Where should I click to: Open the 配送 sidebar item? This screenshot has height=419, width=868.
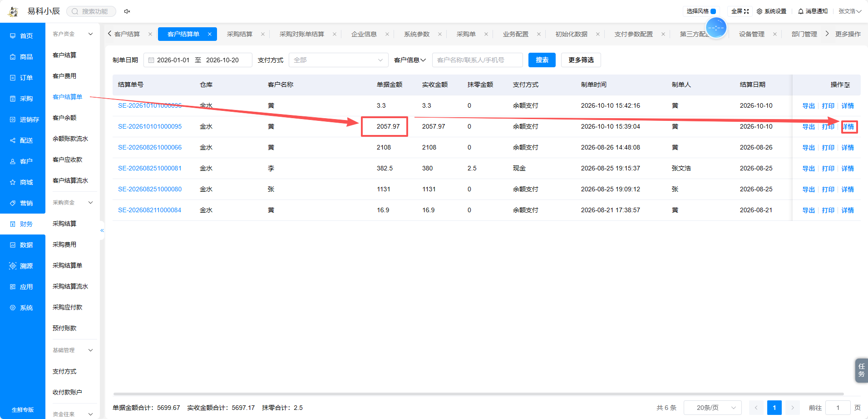click(x=22, y=140)
